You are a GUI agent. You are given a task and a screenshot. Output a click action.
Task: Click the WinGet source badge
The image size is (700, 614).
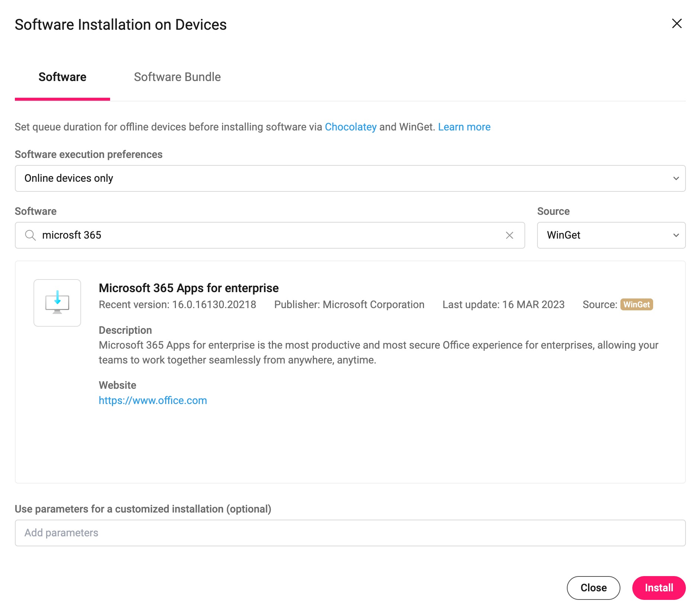point(636,304)
